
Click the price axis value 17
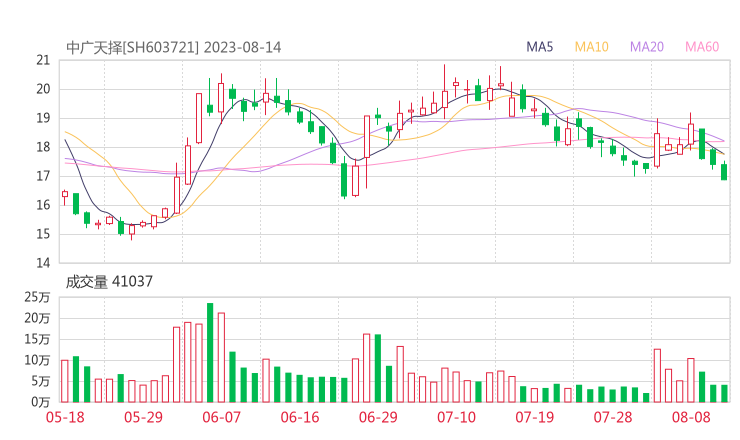(43, 176)
